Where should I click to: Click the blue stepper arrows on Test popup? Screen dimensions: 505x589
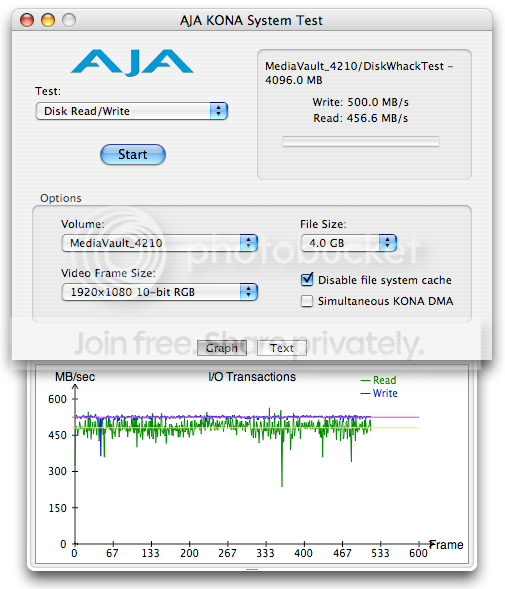coord(219,111)
